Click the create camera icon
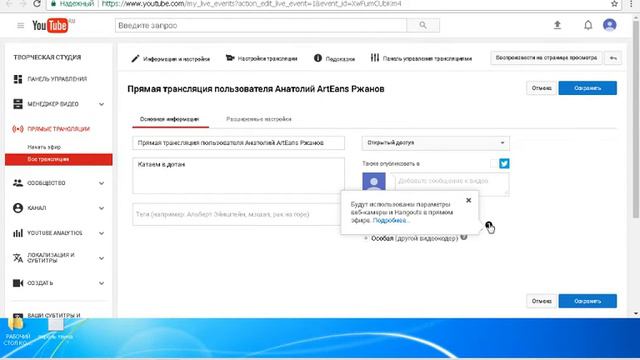 pos(18,283)
